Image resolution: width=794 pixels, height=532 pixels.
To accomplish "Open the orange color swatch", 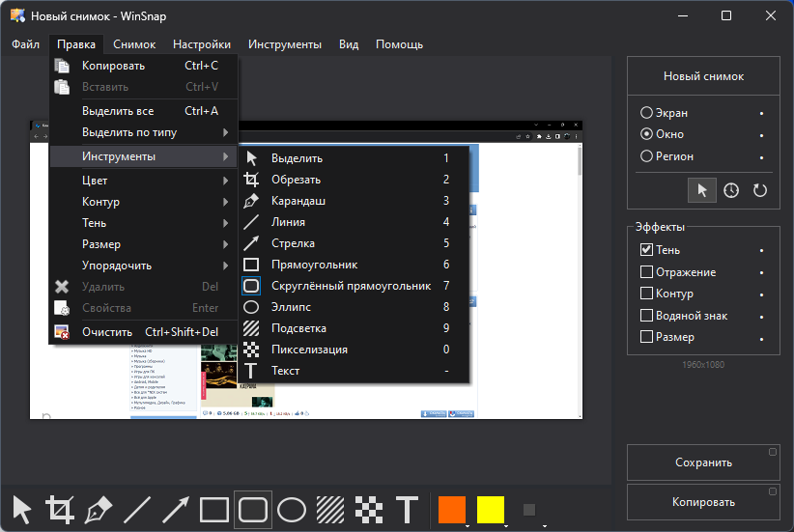I will click(x=452, y=509).
